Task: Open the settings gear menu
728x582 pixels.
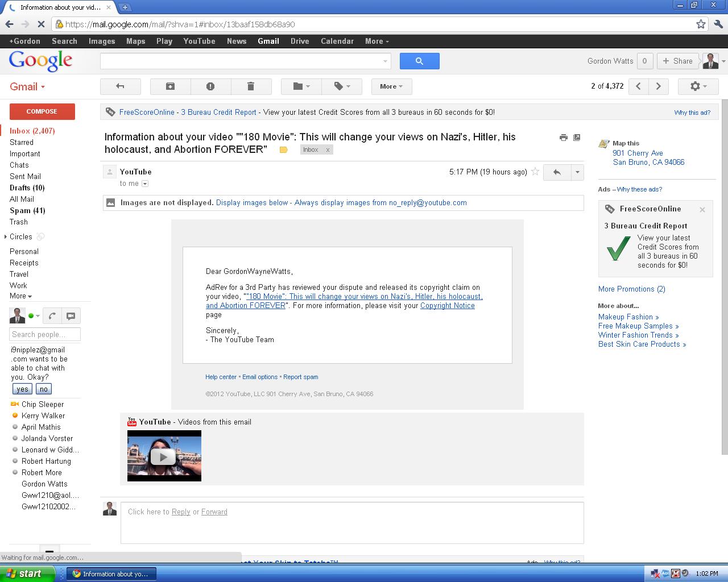Action: (698, 86)
